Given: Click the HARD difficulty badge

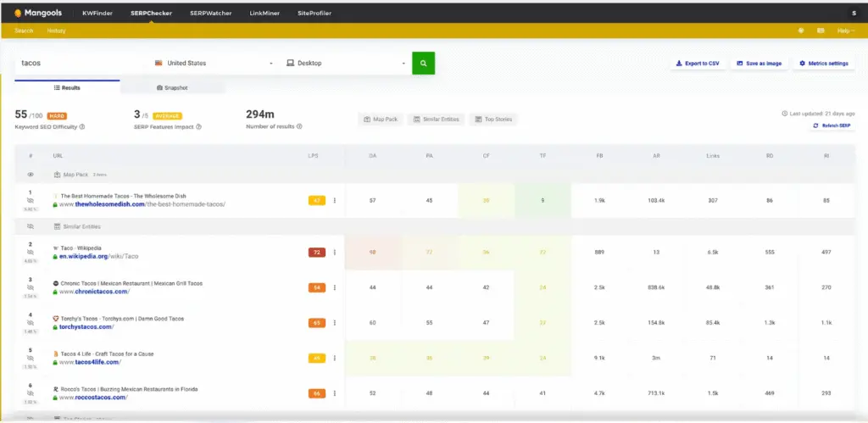Looking at the screenshot, I should (57, 116).
